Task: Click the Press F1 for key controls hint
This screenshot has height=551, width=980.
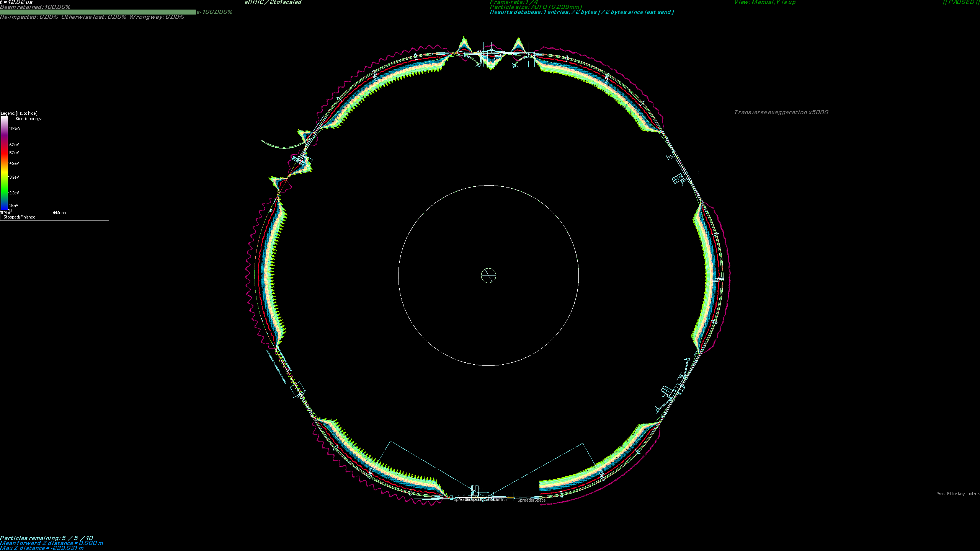Action: click(x=958, y=494)
